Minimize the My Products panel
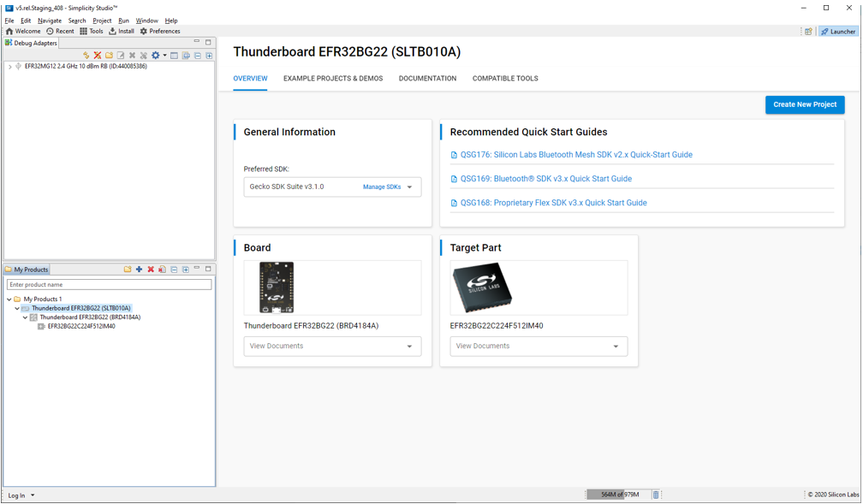Screen dimensions: 863x504 pos(197,269)
